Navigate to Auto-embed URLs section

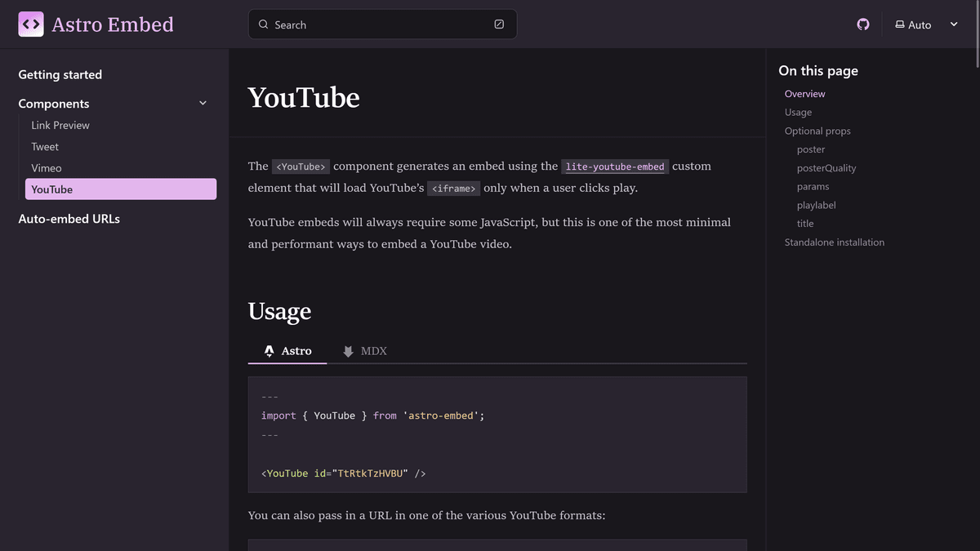pos(69,219)
